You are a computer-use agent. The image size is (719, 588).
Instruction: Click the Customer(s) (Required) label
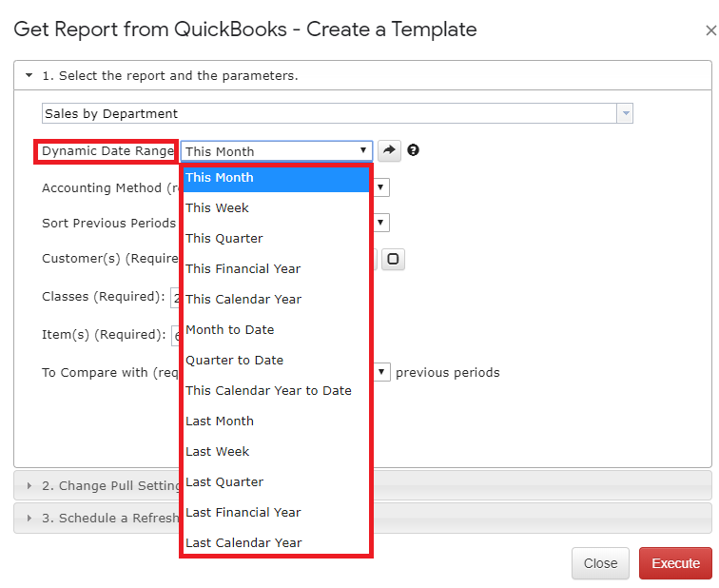click(x=110, y=259)
